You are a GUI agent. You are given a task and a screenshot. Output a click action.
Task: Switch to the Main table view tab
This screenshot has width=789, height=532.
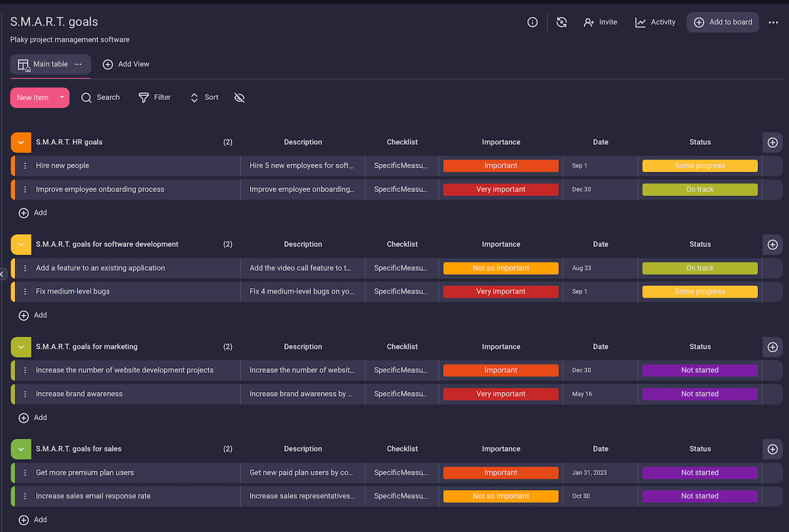tap(46, 64)
